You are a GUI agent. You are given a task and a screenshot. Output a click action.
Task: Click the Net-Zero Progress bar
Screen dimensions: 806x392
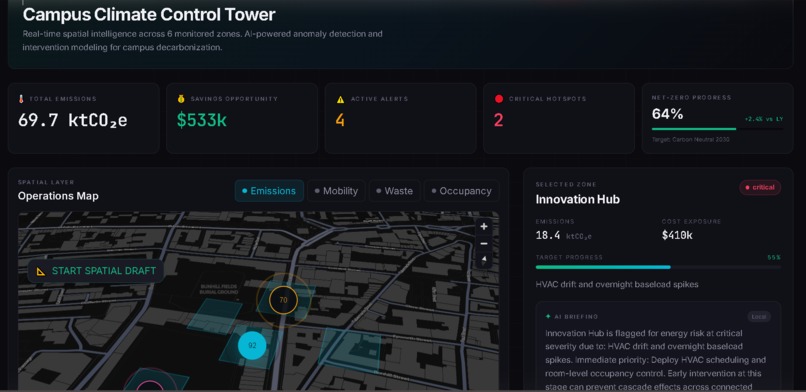point(717,129)
